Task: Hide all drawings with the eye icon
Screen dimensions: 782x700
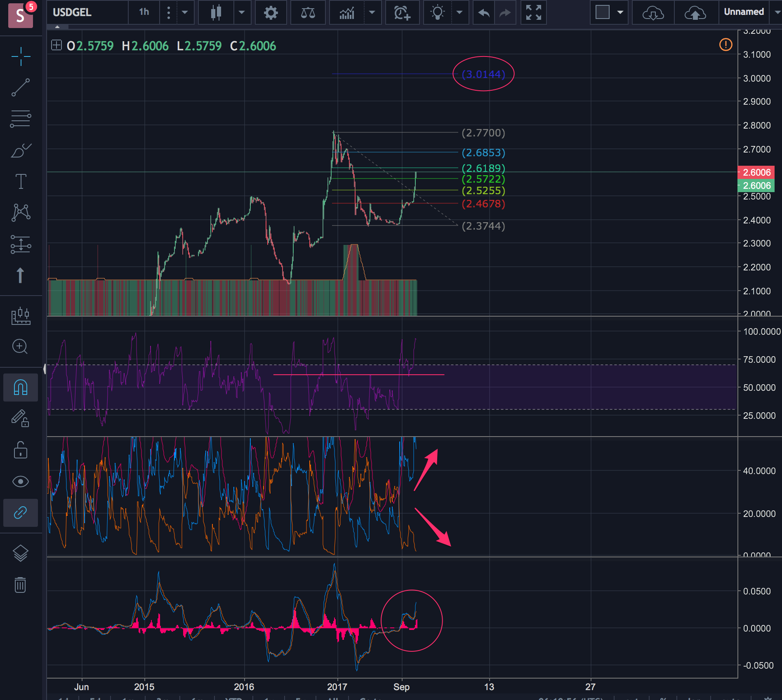Action: pos(21,482)
